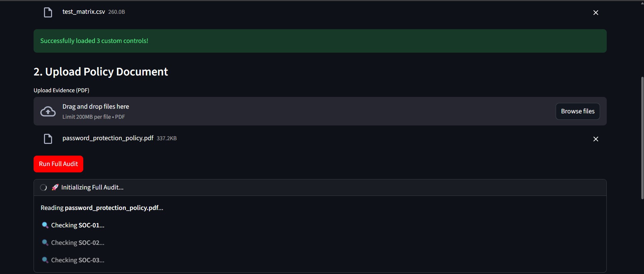
Task: Click the PDF drag and drop upload area
Action: pyautogui.click(x=302, y=111)
